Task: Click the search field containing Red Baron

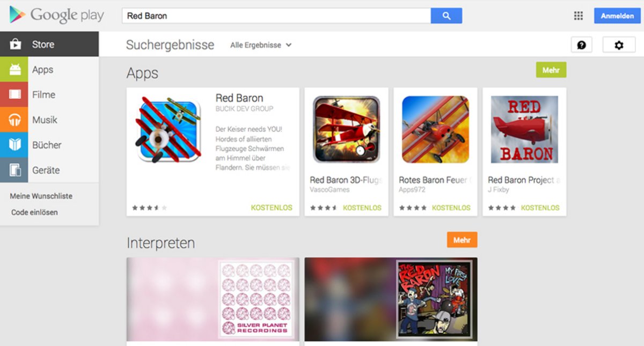Action: (276, 16)
